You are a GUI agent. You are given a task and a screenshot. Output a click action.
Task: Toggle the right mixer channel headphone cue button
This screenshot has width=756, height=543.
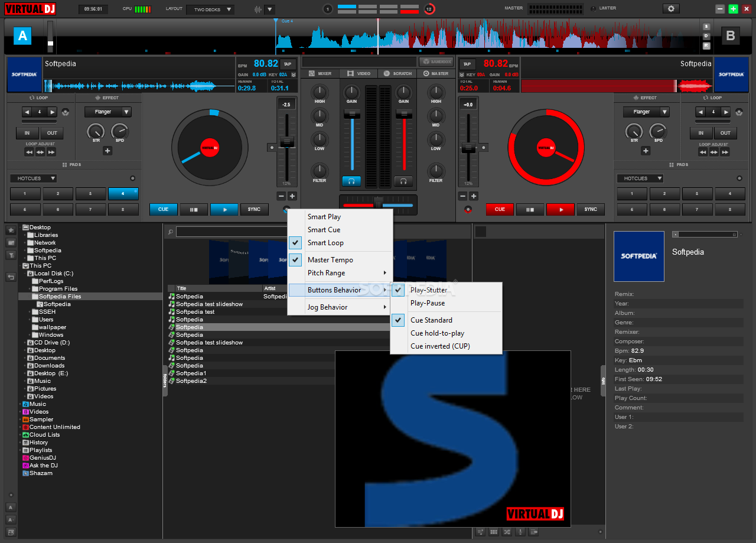[x=403, y=181]
